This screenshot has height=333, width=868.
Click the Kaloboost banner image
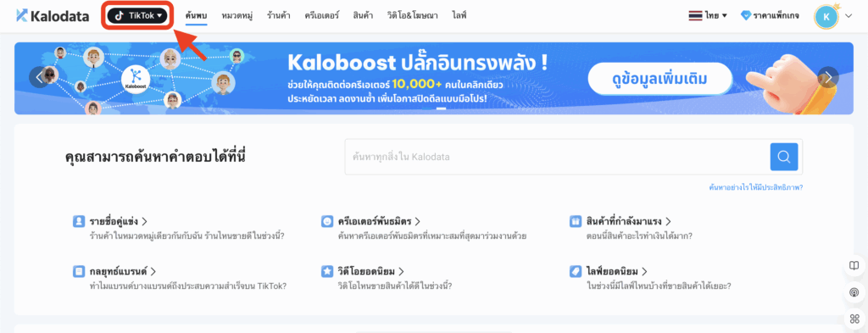click(x=434, y=78)
